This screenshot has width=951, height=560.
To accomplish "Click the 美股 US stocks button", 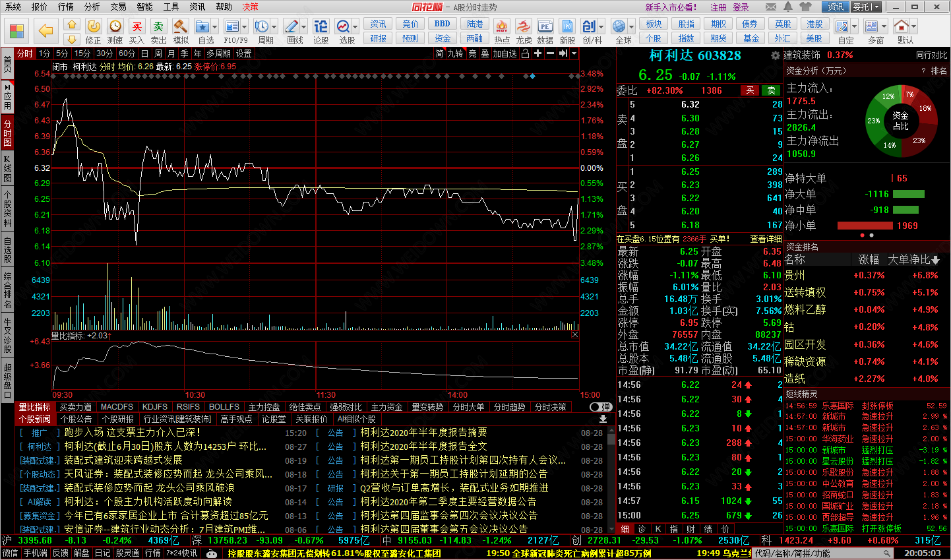I will coord(814,38).
